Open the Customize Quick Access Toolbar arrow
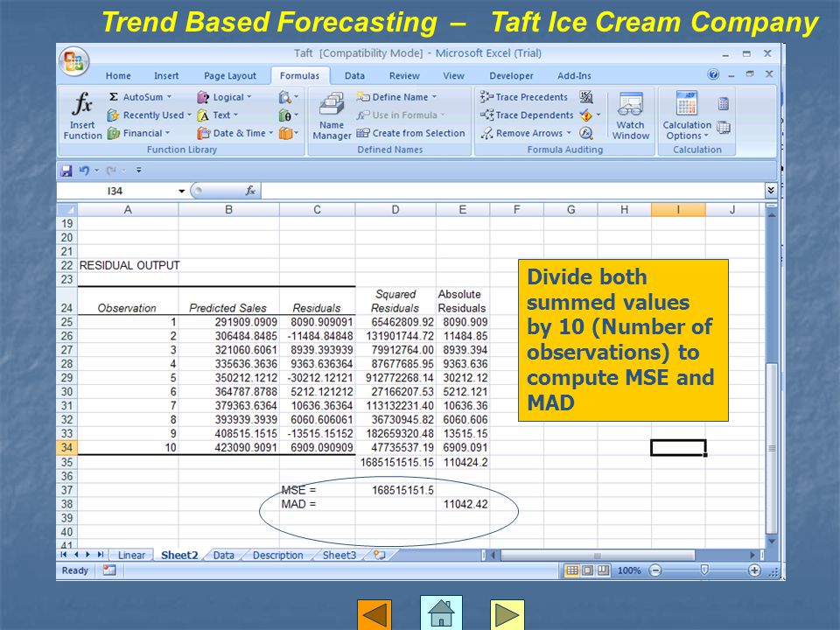Viewport: 840px width, 630px height. [139, 171]
